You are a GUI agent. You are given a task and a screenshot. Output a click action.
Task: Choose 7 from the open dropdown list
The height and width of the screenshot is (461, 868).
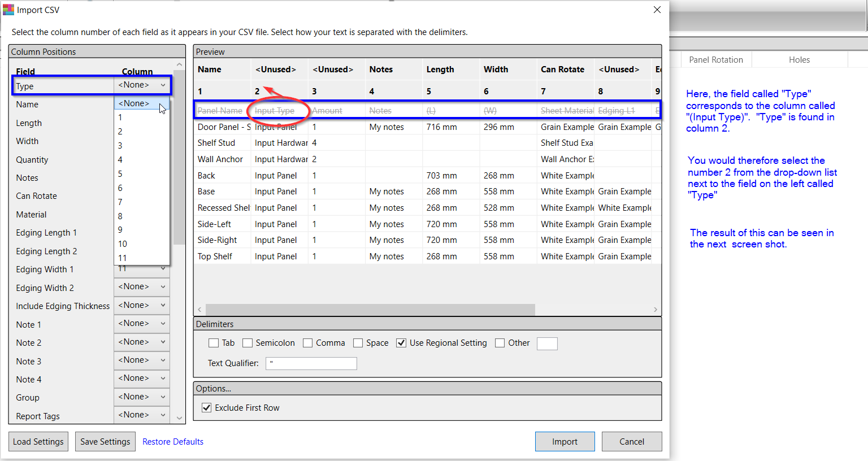(x=142, y=202)
